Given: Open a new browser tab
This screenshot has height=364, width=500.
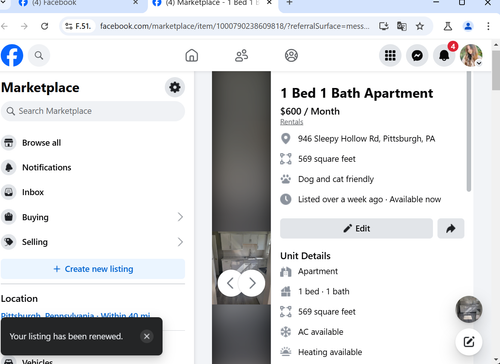Looking at the screenshot, I should pos(289,3).
